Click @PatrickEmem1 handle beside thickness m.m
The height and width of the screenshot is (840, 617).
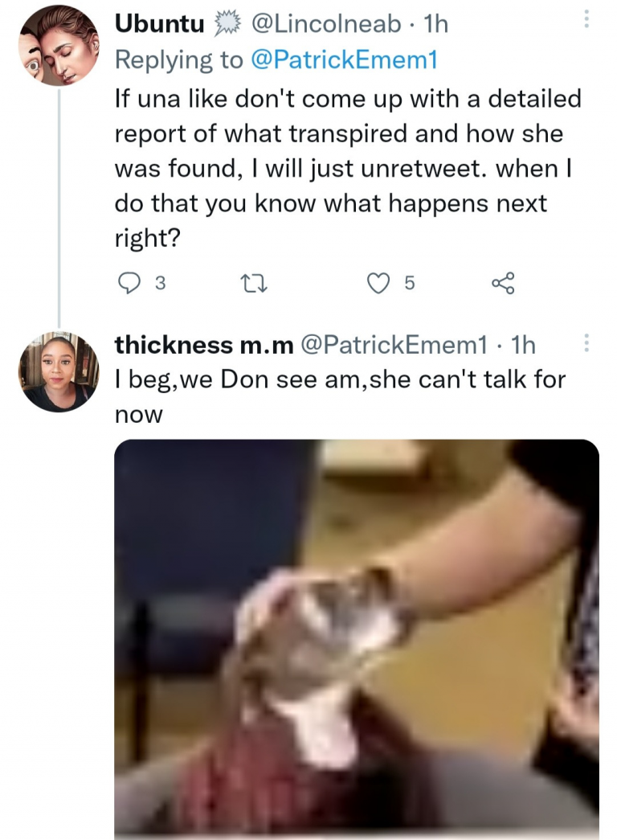pyautogui.click(x=394, y=345)
